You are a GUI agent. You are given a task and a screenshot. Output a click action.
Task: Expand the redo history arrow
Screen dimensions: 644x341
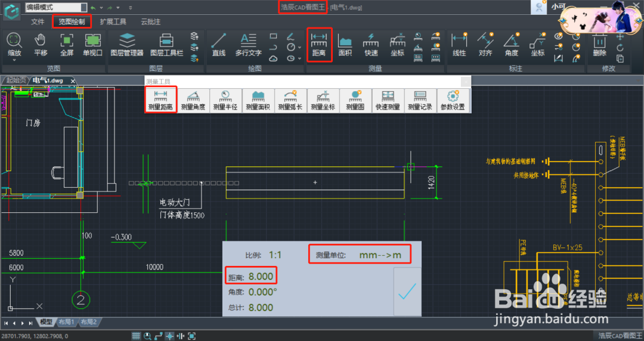point(118,7)
